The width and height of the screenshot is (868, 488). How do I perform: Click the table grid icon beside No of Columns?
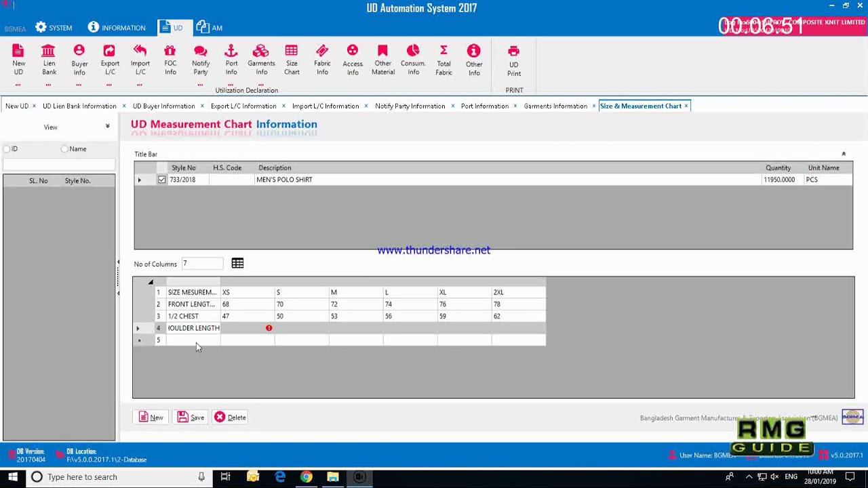point(237,263)
